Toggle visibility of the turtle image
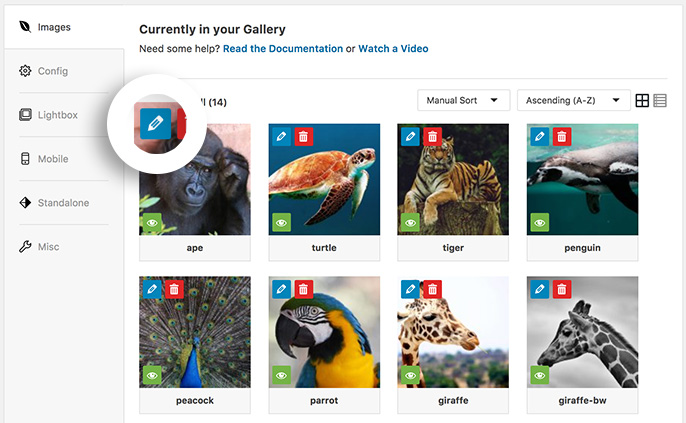The image size is (686, 423). (x=281, y=223)
